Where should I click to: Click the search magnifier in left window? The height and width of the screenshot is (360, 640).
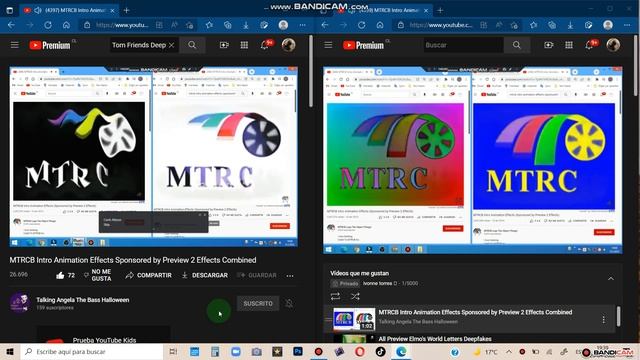tap(192, 45)
